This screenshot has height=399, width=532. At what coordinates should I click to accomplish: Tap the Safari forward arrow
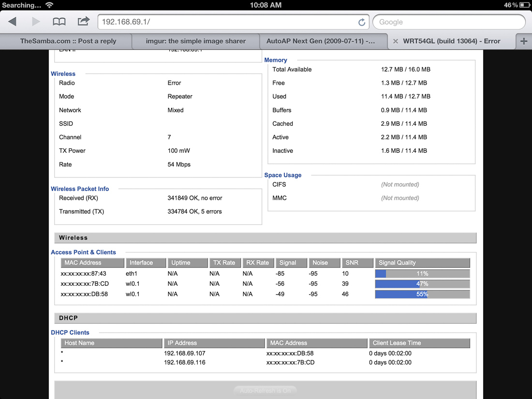tap(36, 22)
